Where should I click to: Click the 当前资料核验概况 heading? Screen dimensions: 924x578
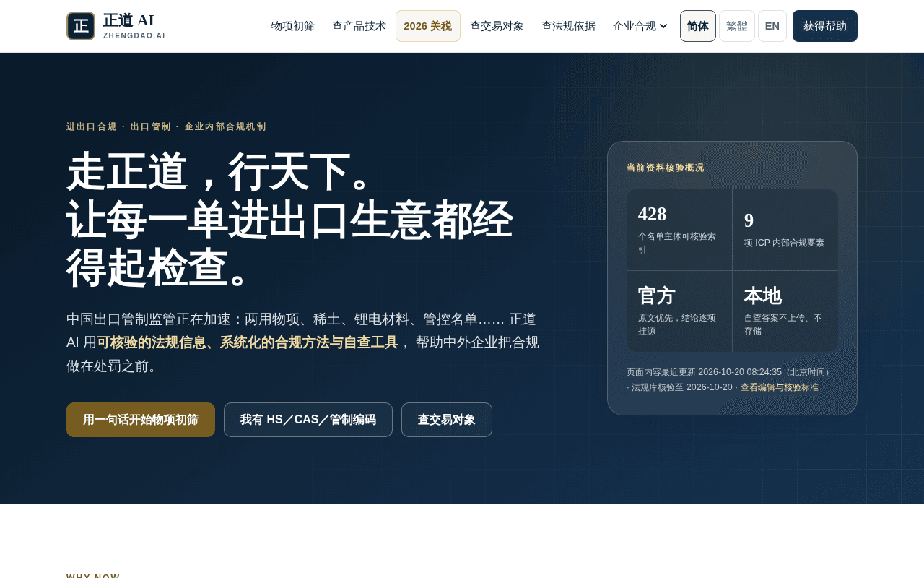click(x=666, y=168)
